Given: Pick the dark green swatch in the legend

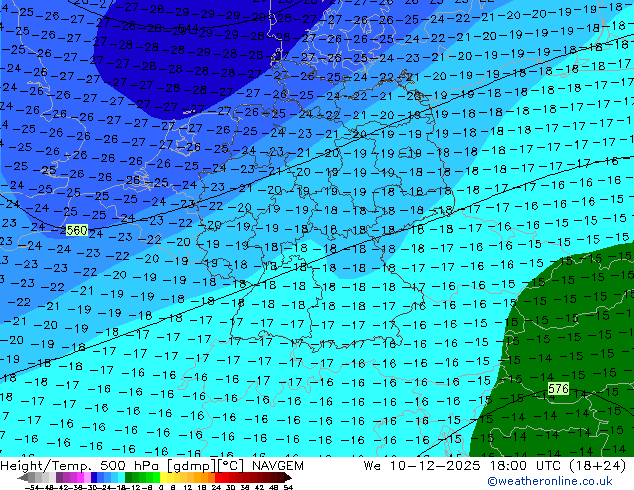Looking at the screenshot, I should 129,477.
